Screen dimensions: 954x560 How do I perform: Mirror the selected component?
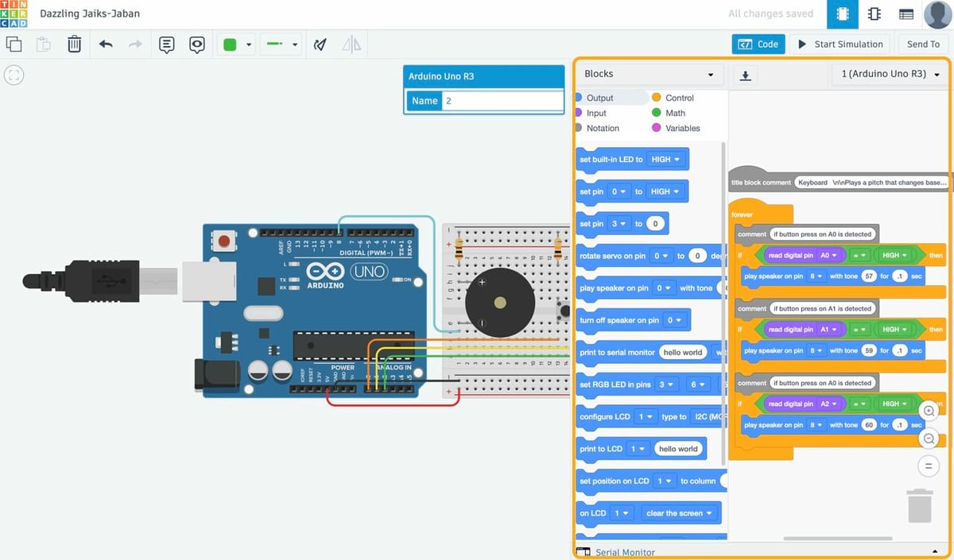351,44
